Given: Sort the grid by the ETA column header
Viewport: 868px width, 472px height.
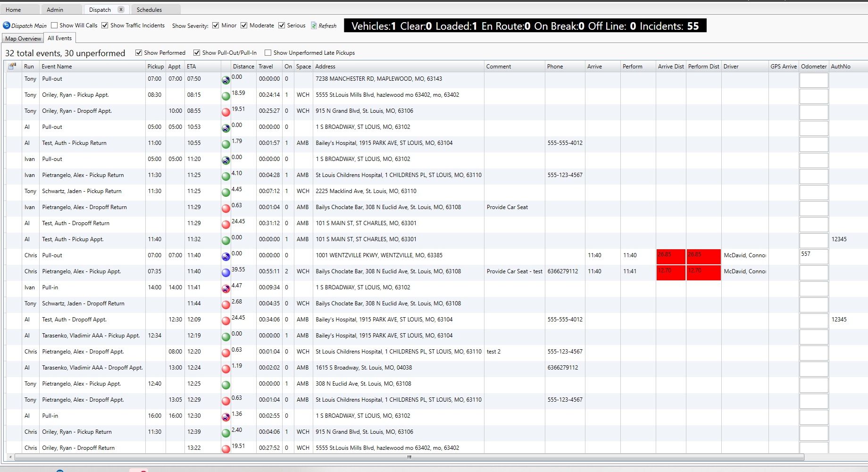Looking at the screenshot, I should (192, 67).
